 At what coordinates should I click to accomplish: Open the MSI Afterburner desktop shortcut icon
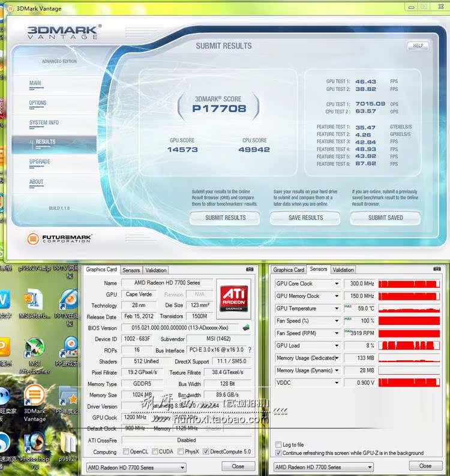(x=34, y=348)
